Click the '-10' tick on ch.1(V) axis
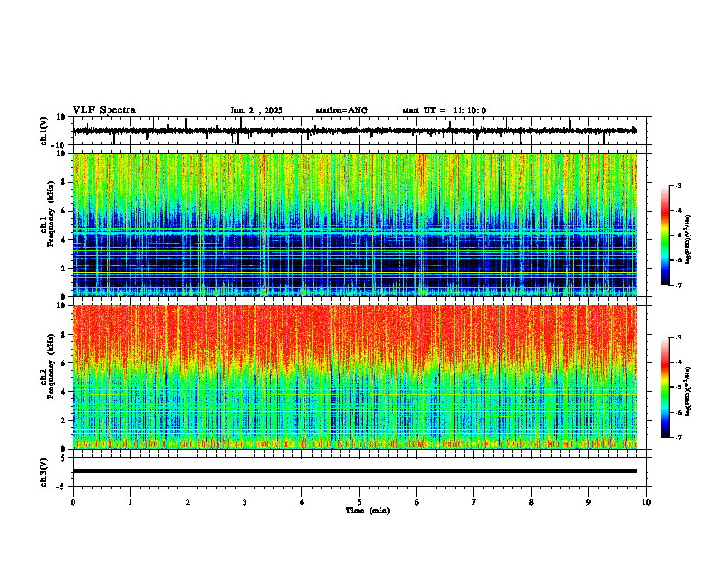The image size is (728, 563). (59, 145)
